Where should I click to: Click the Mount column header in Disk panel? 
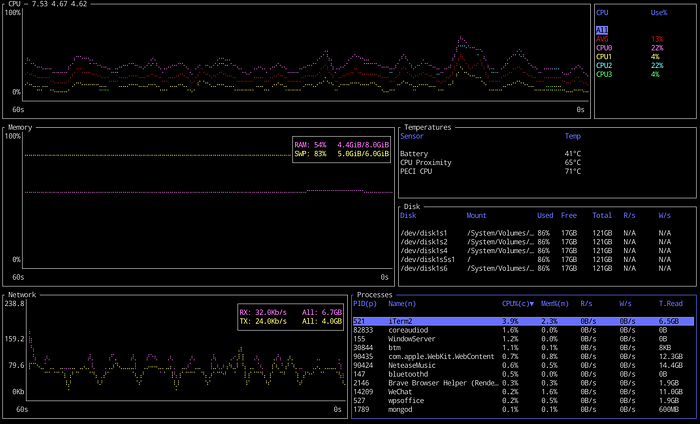click(x=476, y=216)
